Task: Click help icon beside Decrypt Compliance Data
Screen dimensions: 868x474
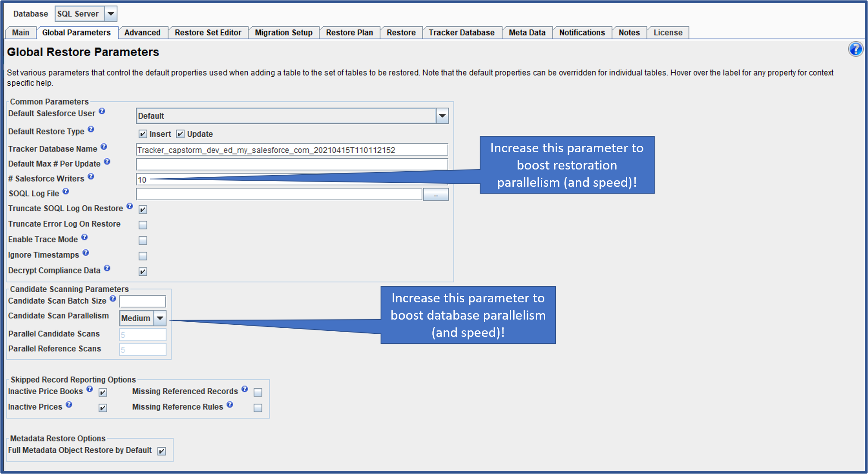Action: click(107, 268)
